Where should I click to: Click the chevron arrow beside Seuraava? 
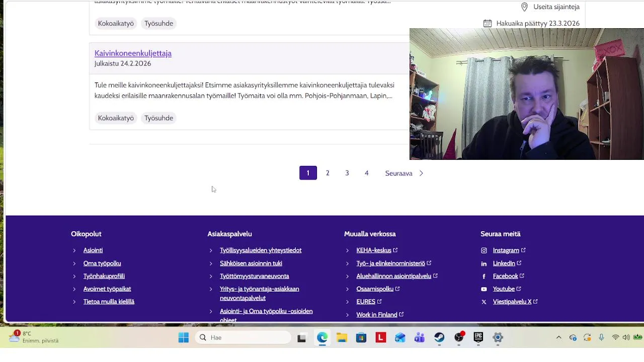tap(421, 173)
